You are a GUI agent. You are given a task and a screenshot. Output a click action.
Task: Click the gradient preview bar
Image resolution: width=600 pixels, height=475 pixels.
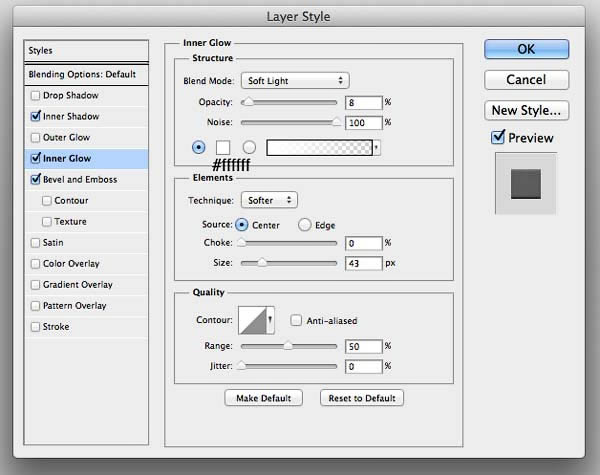[319, 148]
